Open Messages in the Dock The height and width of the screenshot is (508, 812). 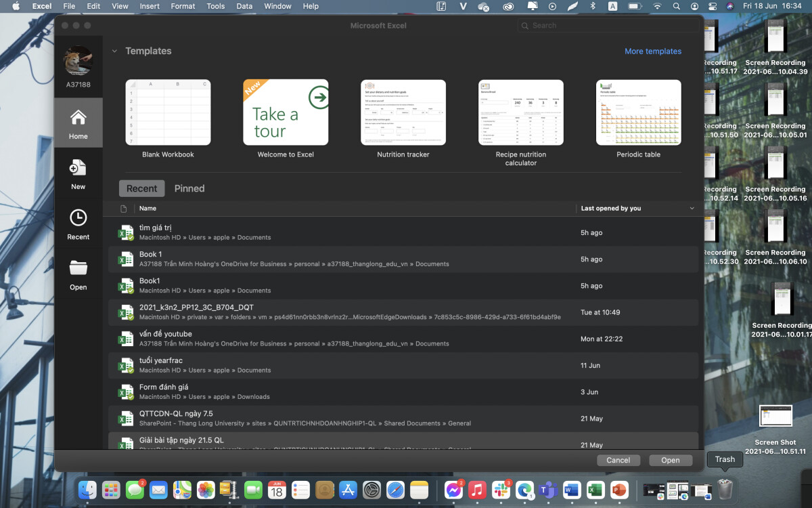coord(135,490)
